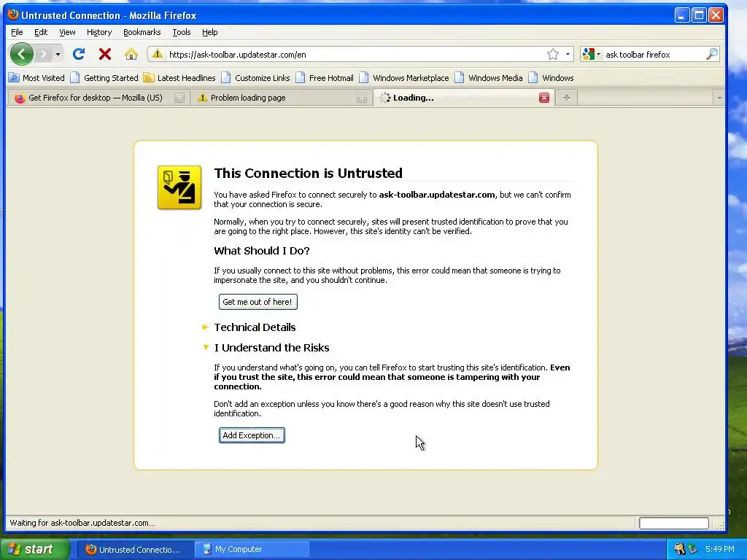Bookmark this page with the star icon
747x560 pixels.
pyautogui.click(x=553, y=54)
